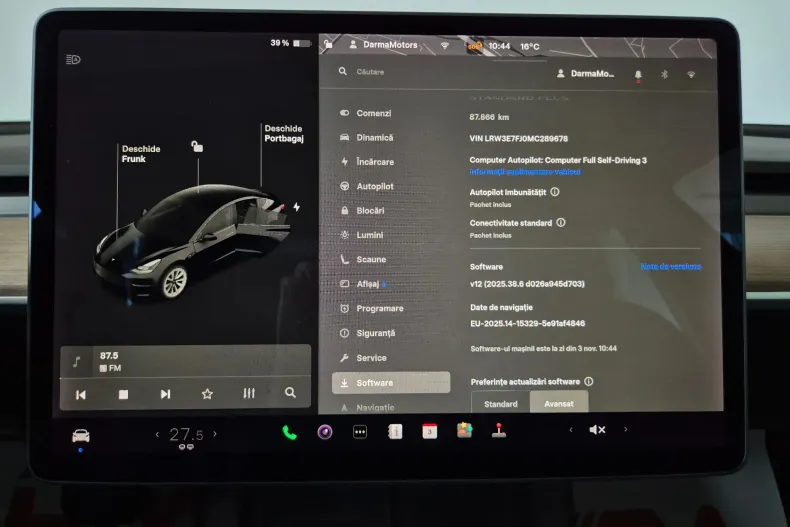Image resolution: width=790 pixels, height=527 pixels.
Task: Search media with magnifier icon
Action: point(290,392)
